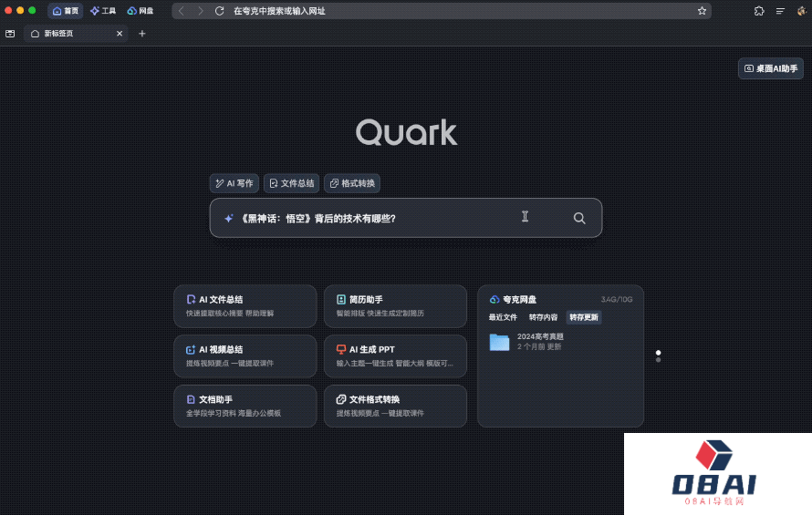This screenshot has width=812, height=515.
Task: Click the search magnifier icon in search box
Action: coord(579,218)
